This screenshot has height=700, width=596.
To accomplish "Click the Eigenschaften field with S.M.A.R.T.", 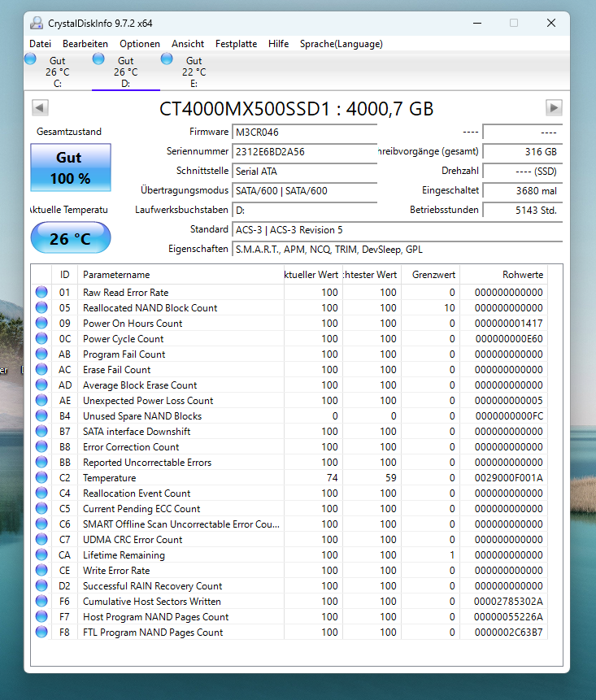I will pyautogui.click(x=398, y=250).
